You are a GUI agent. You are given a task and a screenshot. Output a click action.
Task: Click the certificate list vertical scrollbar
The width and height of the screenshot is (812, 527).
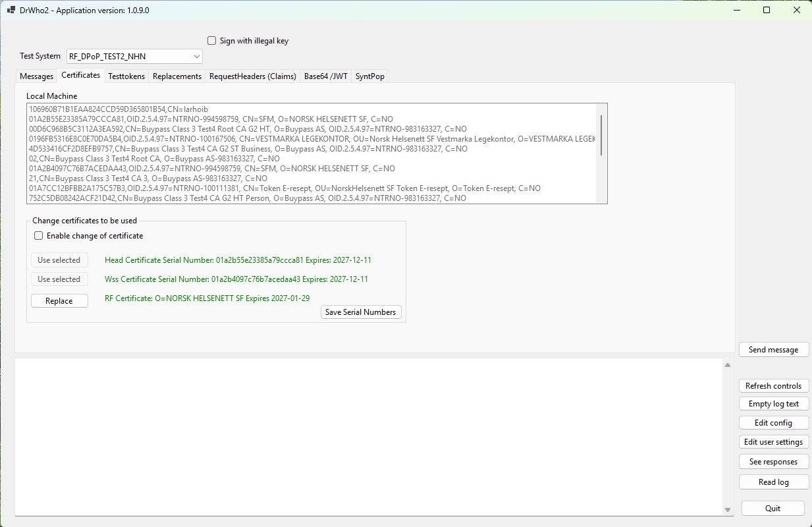click(x=601, y=135)
